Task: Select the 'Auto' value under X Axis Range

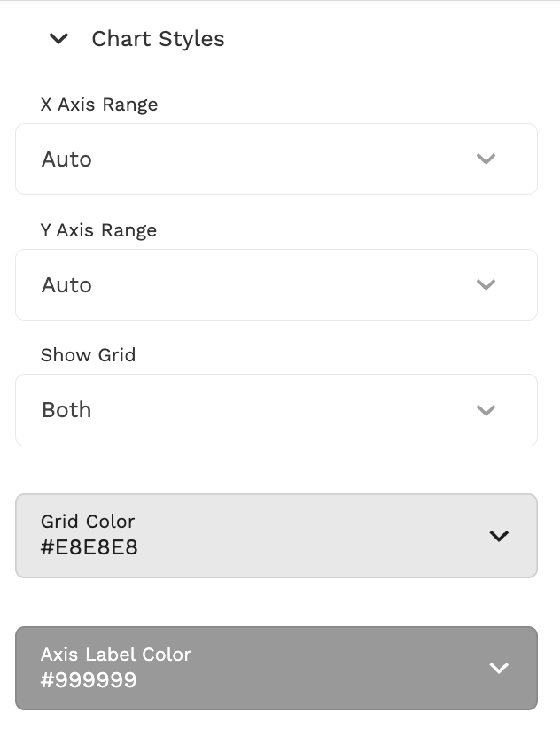Action: tap(66, 159)
